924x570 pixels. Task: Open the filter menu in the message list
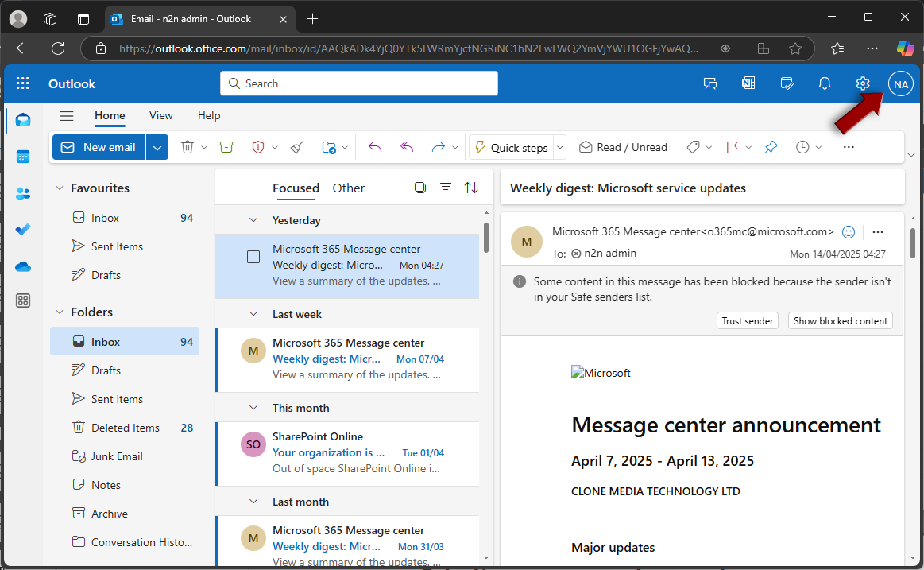click(446, 188)
